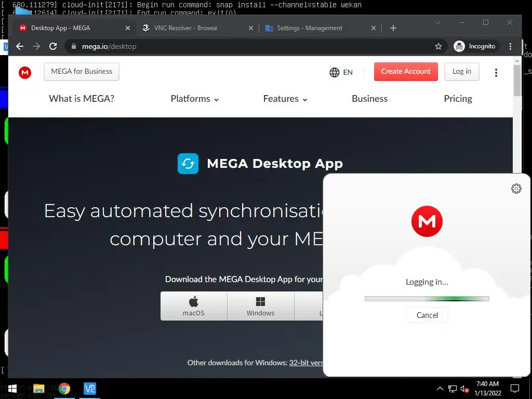Reload the current page
Image resolution: width=532 pixels, height=399 pixels.
(53, 46)
